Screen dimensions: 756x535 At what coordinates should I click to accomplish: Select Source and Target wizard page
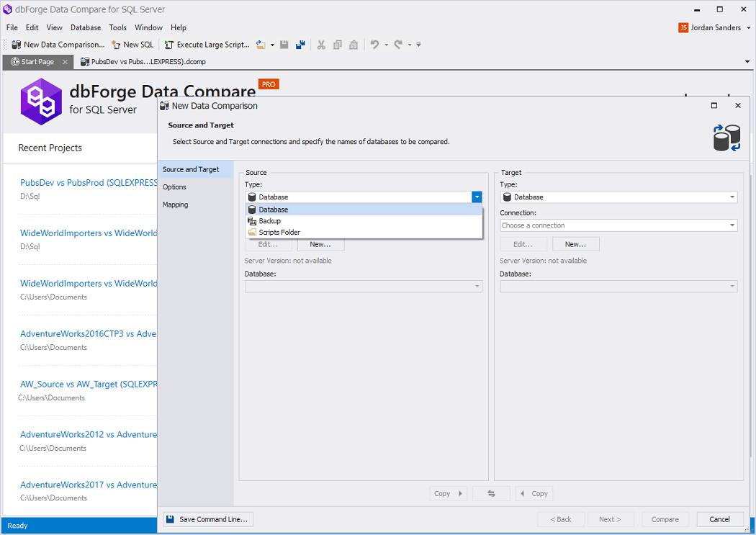click(x=195, y=170)
